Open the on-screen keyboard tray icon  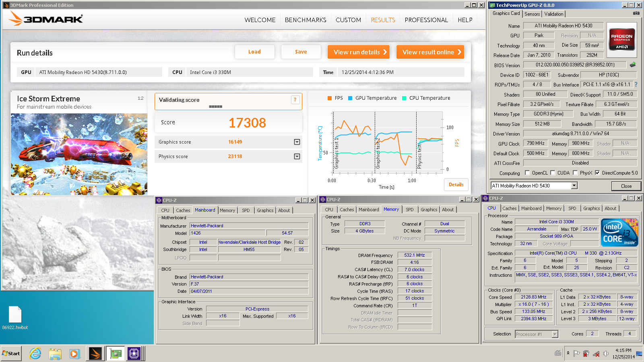coord(558,353)
